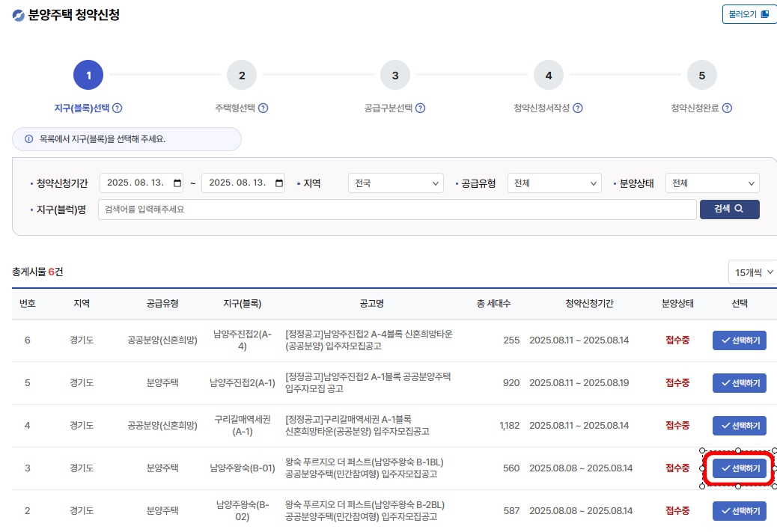This screenshot has height=532, width=777.
Task: Click the end date input field
Action: click(243, 183)
